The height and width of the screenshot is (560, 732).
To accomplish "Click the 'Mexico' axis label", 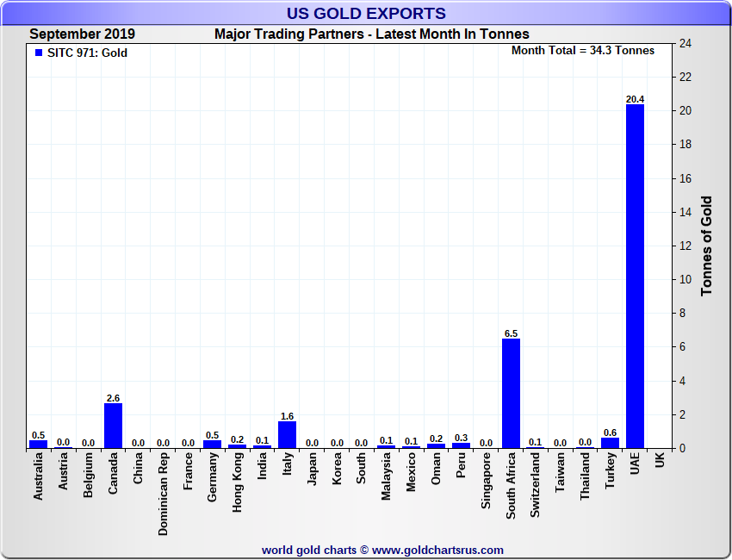I will 412,472.
